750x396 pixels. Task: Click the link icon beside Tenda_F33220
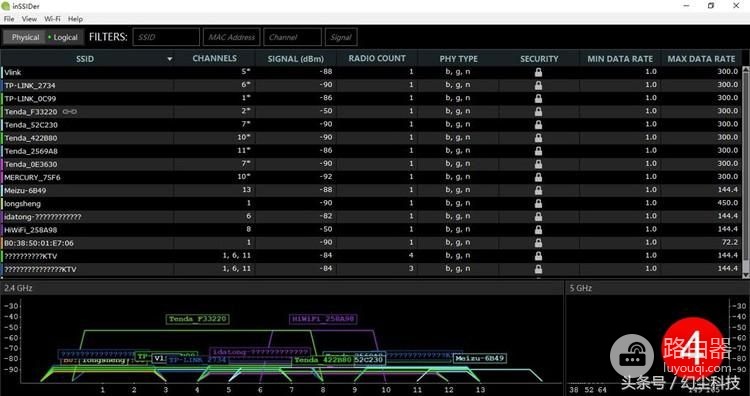(69, 111)
